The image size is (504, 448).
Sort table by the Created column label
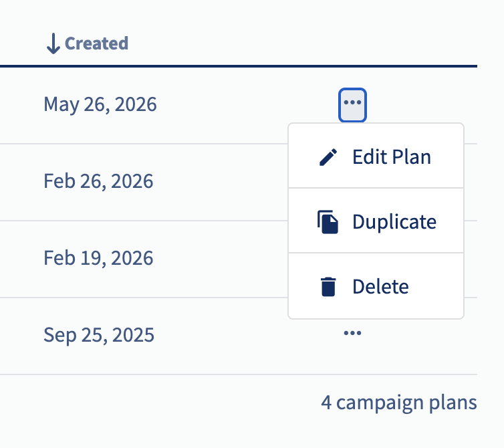[96, 43]
